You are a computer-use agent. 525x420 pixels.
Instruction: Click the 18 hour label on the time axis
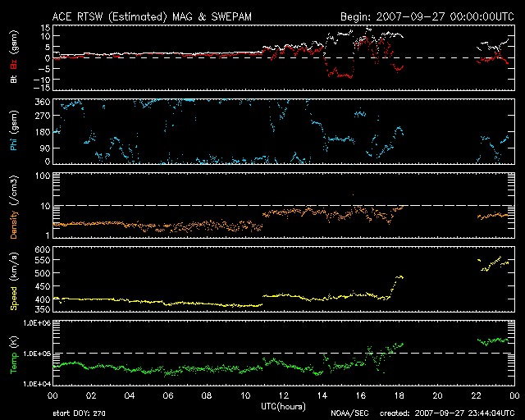399,396
